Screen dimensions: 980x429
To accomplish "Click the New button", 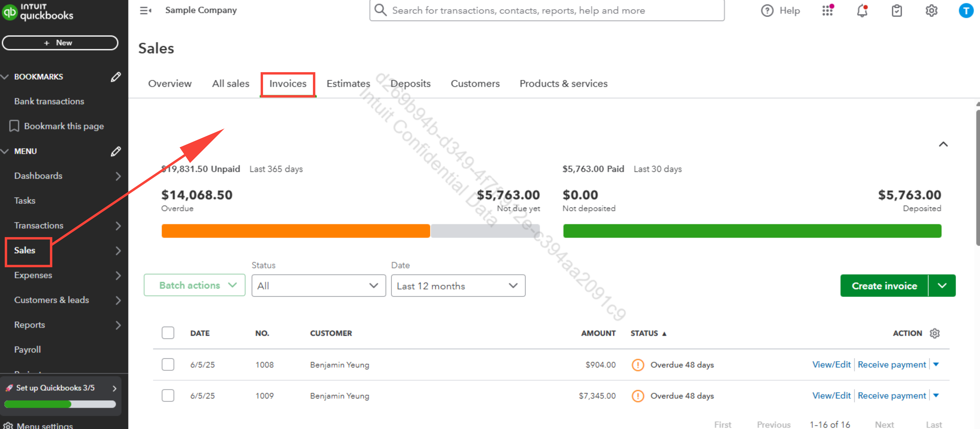I will (60, 43).
